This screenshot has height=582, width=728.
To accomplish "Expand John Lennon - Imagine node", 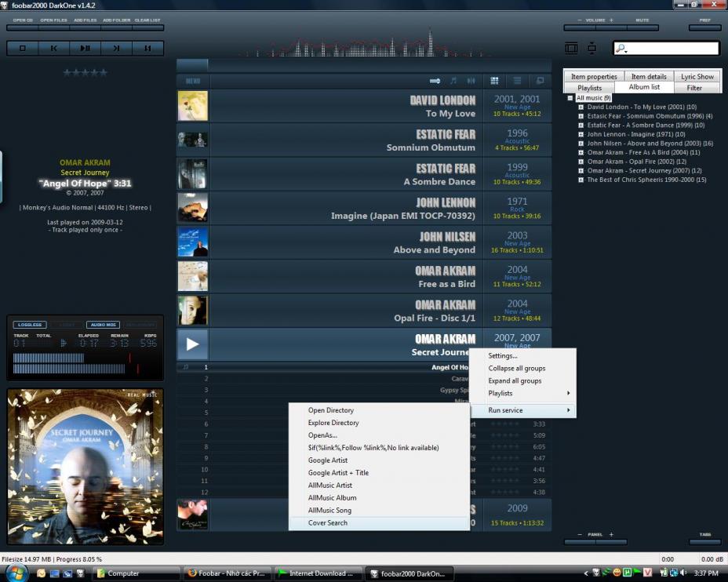I will [581, 134].
